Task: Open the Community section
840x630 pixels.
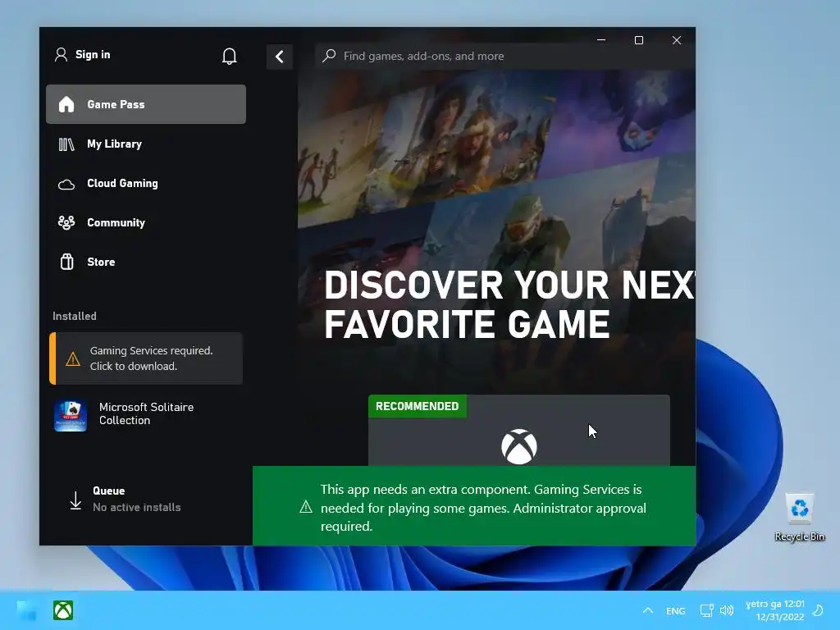Action: (x=146, y=222)
